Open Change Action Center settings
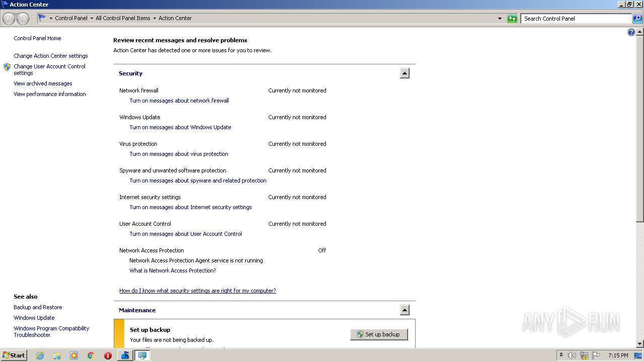This screenshot has height=362, width=644. [51, 56]
